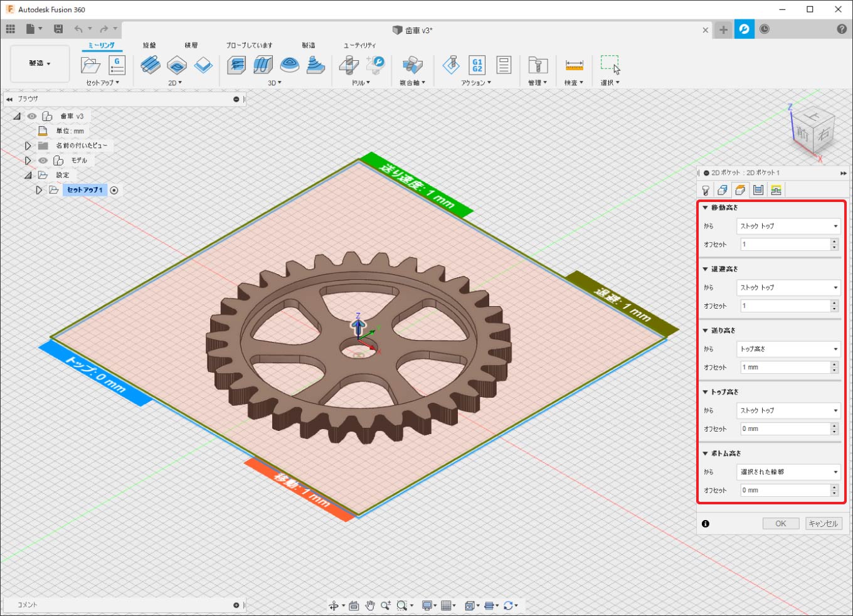Expand the 名前の付いたビュー tree node
This screenshot has width=853, height=616.
(28, 146)
